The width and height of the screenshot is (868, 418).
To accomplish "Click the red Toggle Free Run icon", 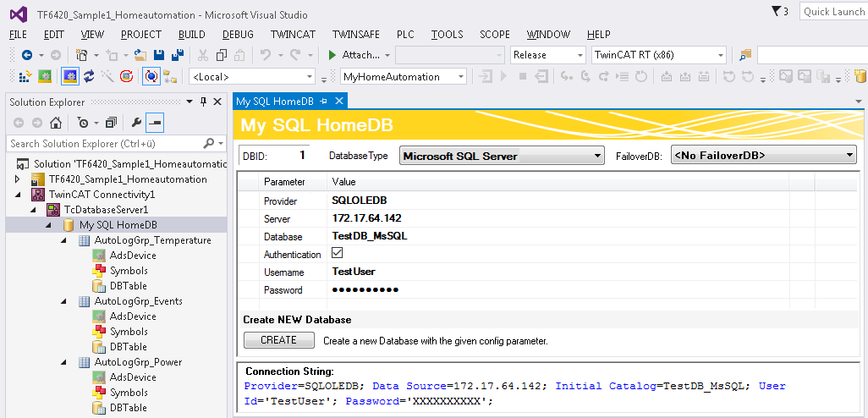I will click(x=127, y=76).
